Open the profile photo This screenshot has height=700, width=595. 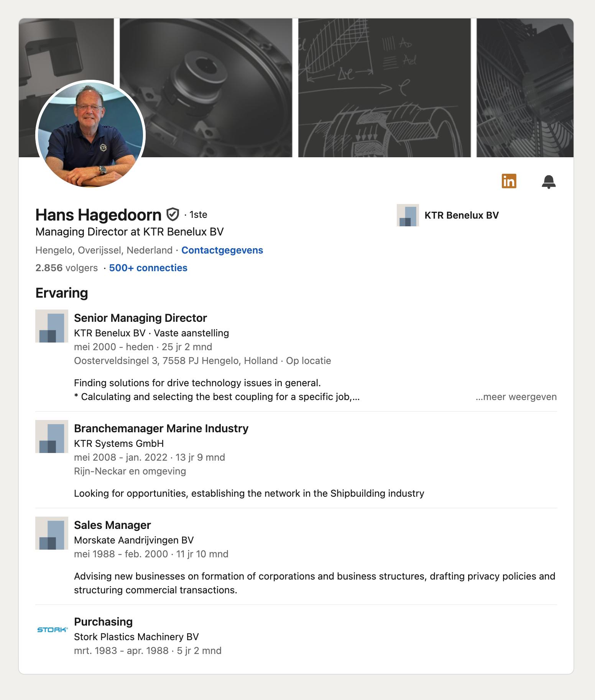[90, 134]
